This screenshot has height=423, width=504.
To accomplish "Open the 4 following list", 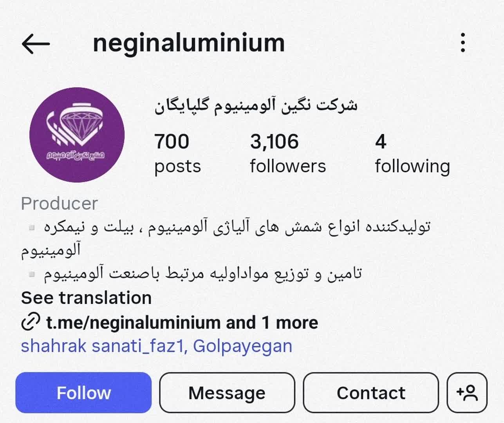I will point(412,153).
